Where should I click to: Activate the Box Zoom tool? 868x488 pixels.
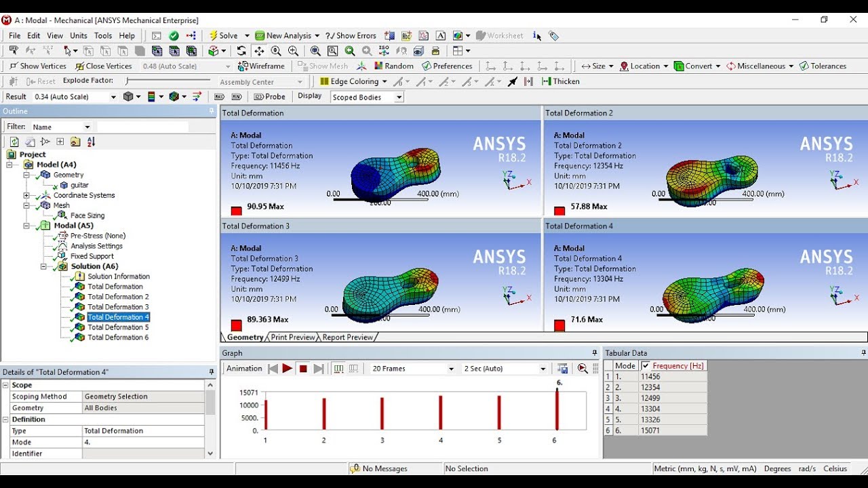[293, 51]
